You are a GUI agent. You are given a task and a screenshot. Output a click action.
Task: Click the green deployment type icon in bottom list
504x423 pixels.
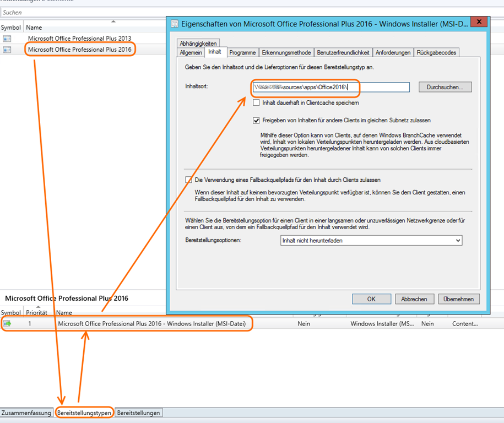(x=7, y=324)
